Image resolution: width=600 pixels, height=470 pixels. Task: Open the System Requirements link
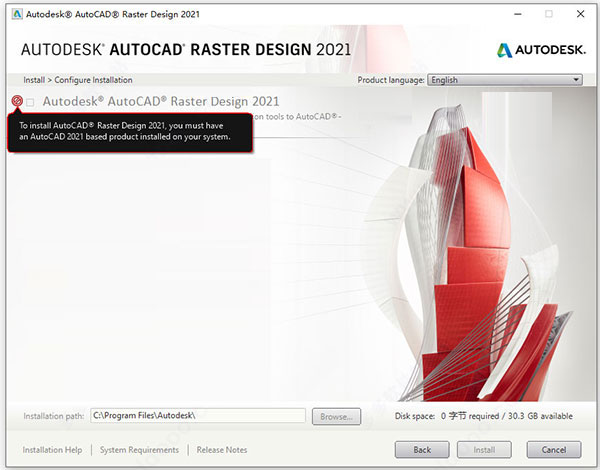[139, 450]
